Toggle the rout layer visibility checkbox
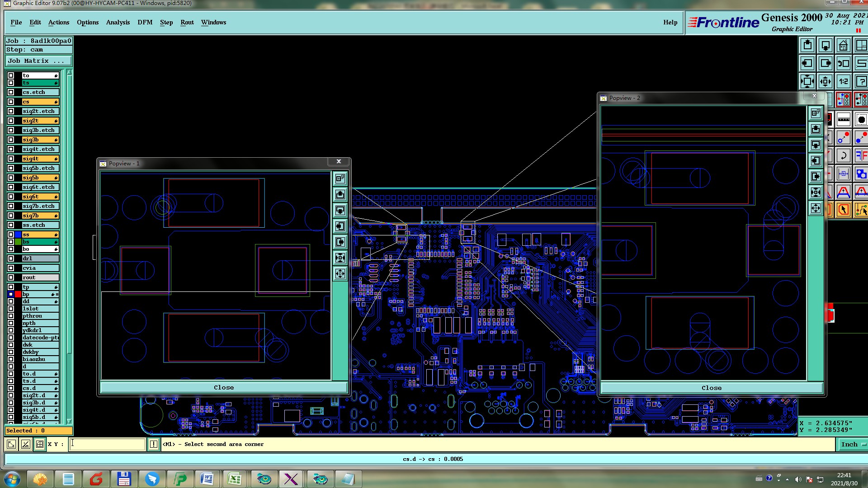 [x=11, y=277]
